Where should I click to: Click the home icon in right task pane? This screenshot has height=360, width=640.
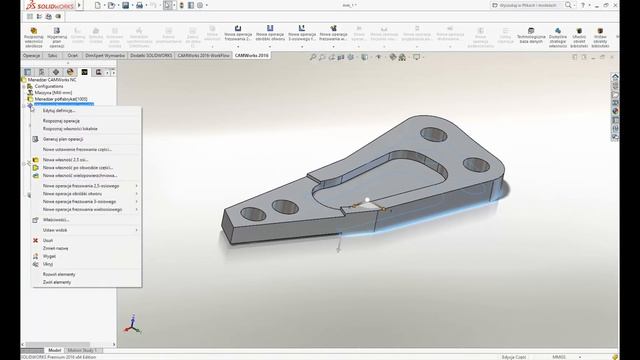tap(615, 77)
